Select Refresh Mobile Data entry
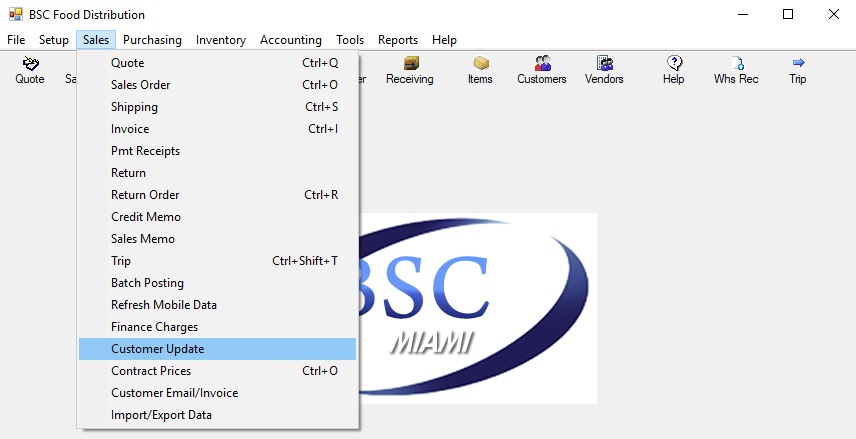Screen dimensions: 856x439 (217, 305)
